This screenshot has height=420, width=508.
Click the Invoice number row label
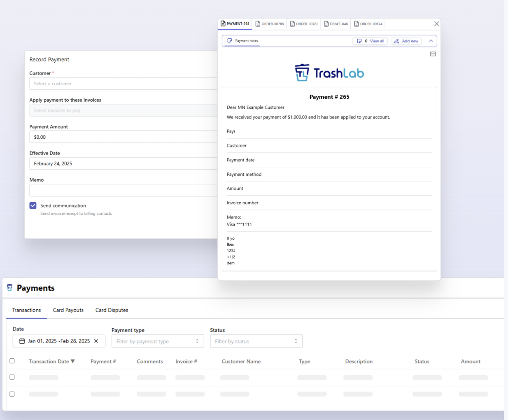coord(242,203)
